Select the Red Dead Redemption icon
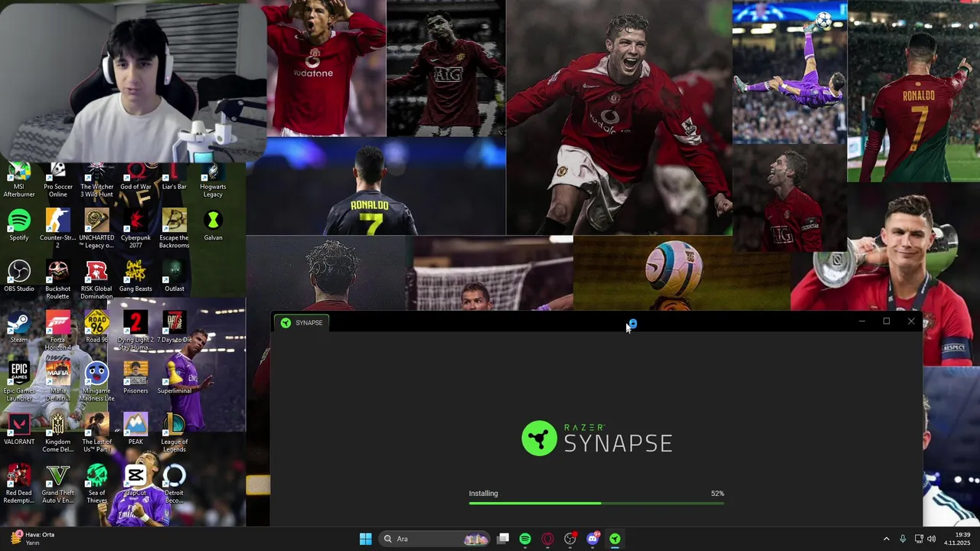The height and width of the screenshot is (551, 980). pos(19,484)
